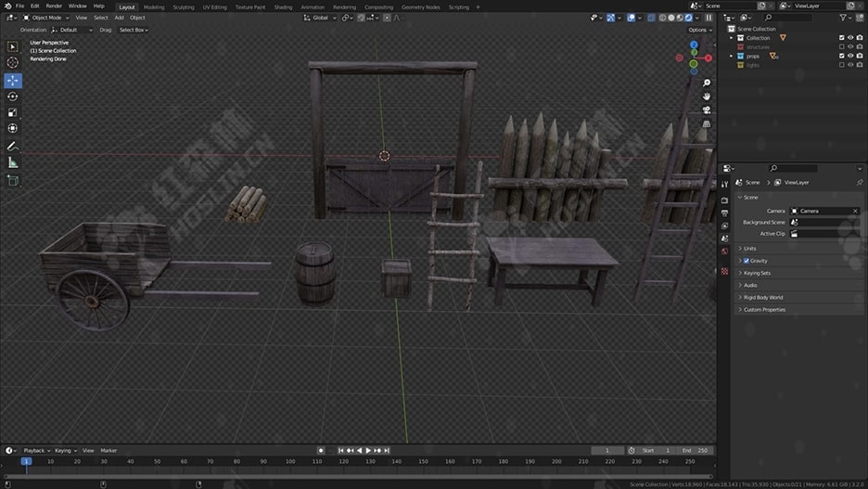Expand the props collection tree row
Screen dimensions: 868x489
pyautogui.click(x=732, y=57)
